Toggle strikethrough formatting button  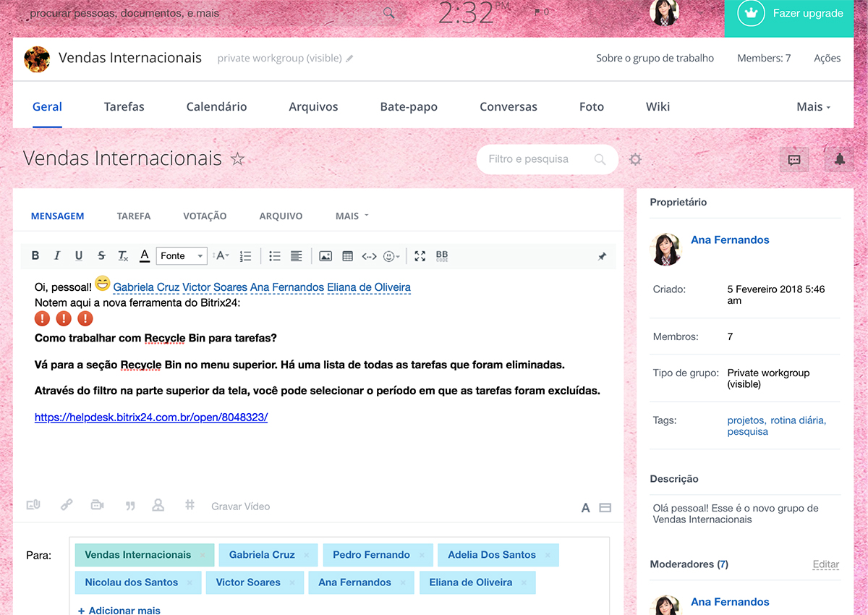tap(101, 256)
